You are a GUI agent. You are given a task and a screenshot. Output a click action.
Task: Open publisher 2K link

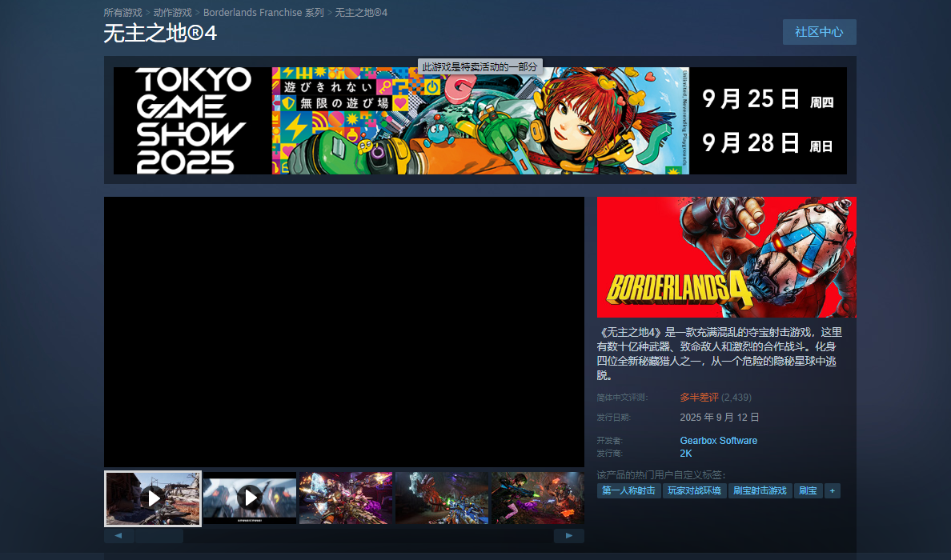(686, 454)
